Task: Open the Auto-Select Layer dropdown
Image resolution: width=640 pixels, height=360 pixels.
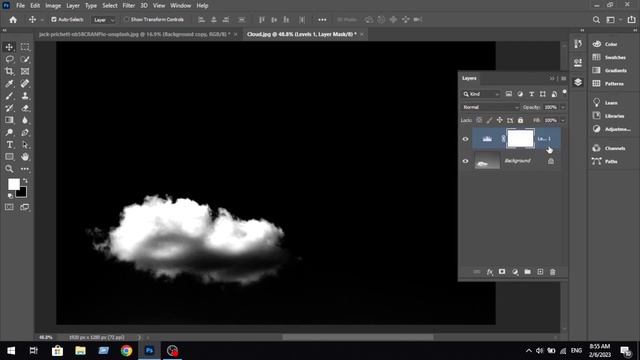Action: tap(104, 20)
